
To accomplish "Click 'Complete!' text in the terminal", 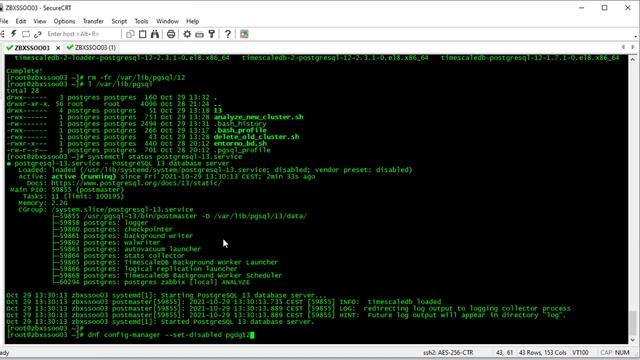I will click(24, 71).
